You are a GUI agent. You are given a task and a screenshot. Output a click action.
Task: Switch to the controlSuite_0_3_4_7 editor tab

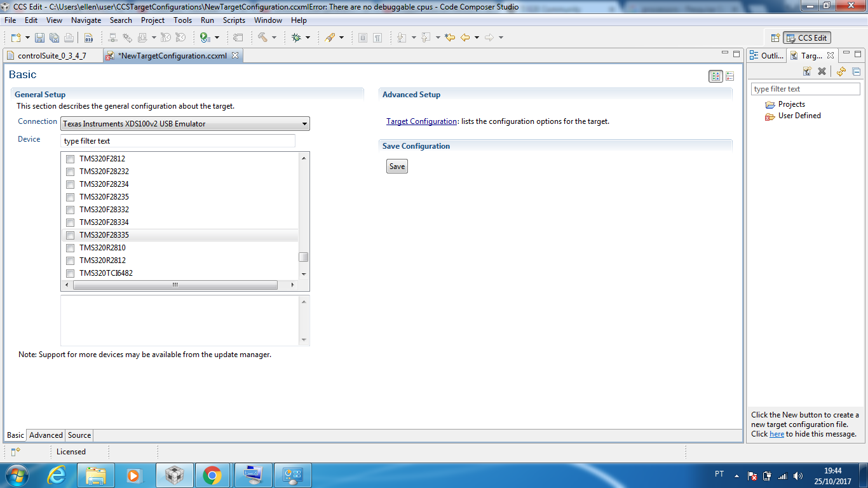[52, 56]
